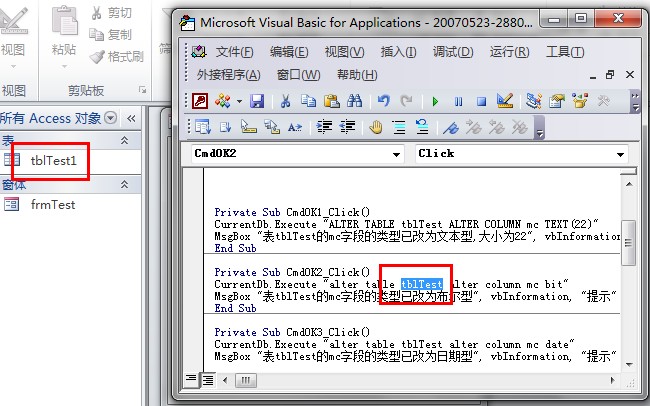Click the List Constants icon in Edit toolbar

click(x=226, y=127)
